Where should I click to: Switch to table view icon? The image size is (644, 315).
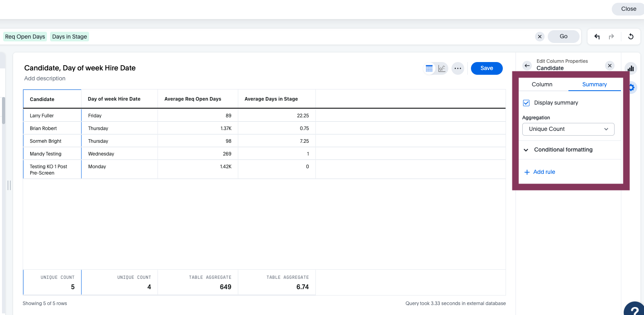click(429, 68)
